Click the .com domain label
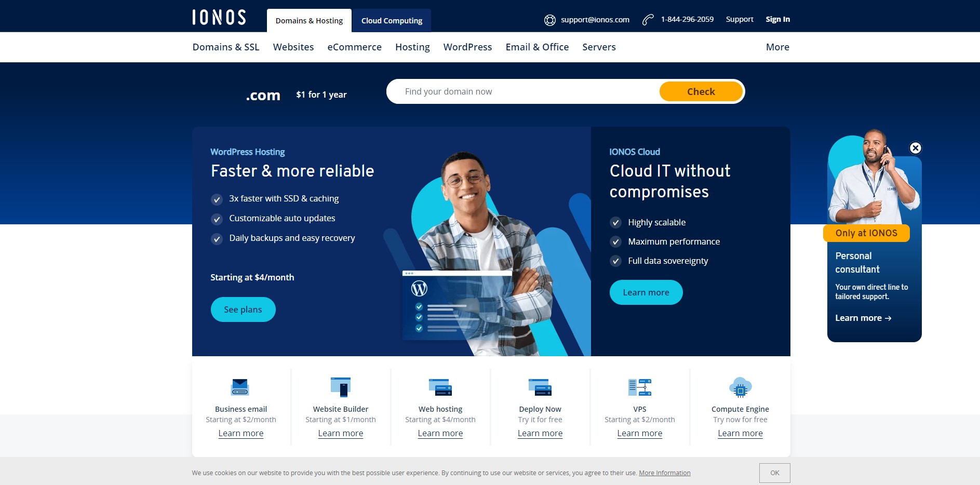 click(x=263, y=96)
